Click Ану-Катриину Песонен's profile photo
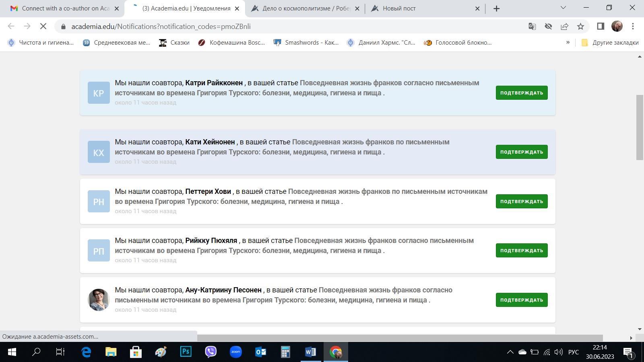Viewport: 644px width, 362px height. click(99, 300)
